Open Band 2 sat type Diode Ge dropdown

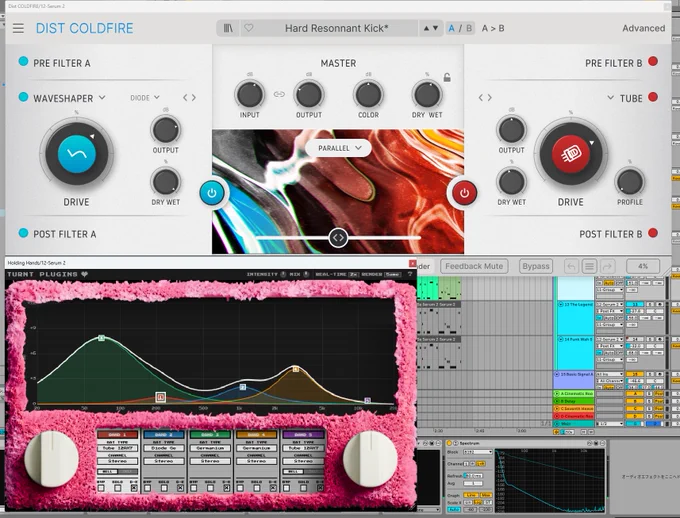(163, 448)
